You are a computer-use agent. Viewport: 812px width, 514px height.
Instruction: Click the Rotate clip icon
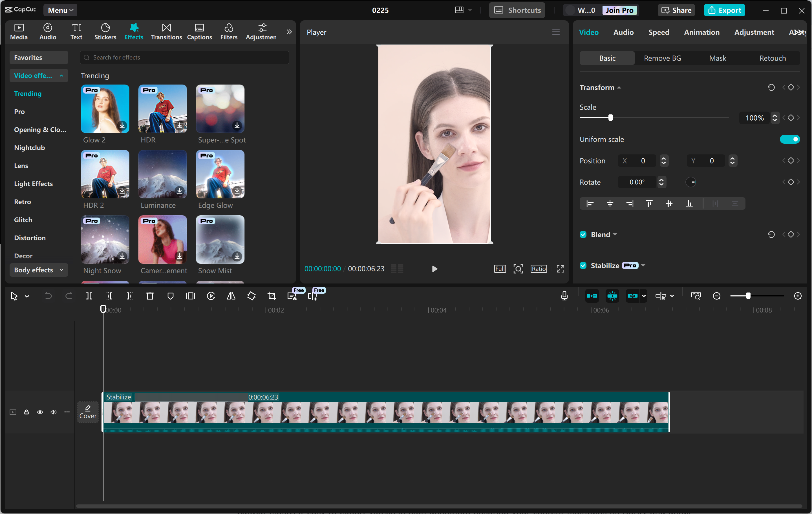[251, 296]
